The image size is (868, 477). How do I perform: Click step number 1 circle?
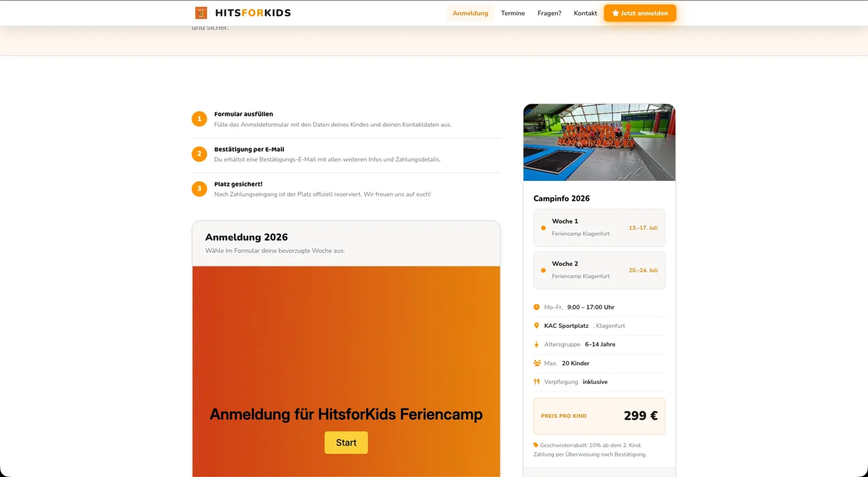coord(199,119)
